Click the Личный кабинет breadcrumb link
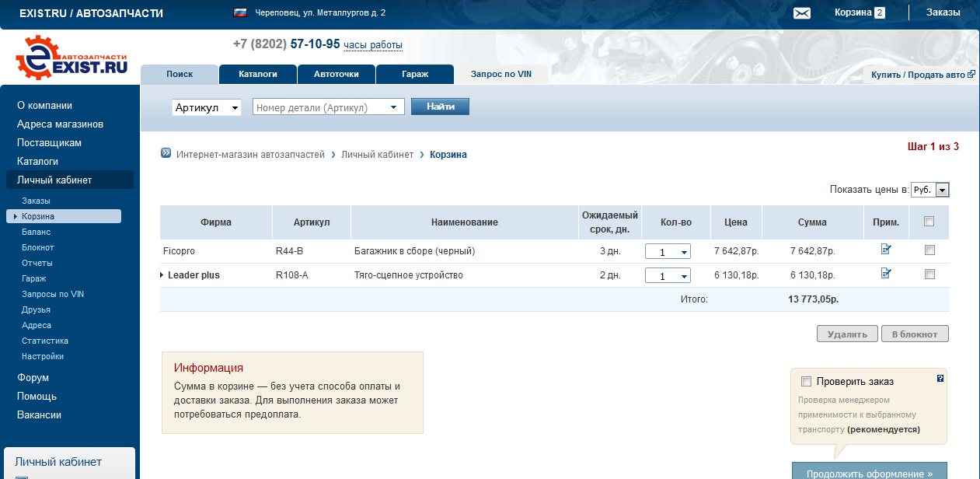This screenshot has height=479, width=980. point(377,155)
